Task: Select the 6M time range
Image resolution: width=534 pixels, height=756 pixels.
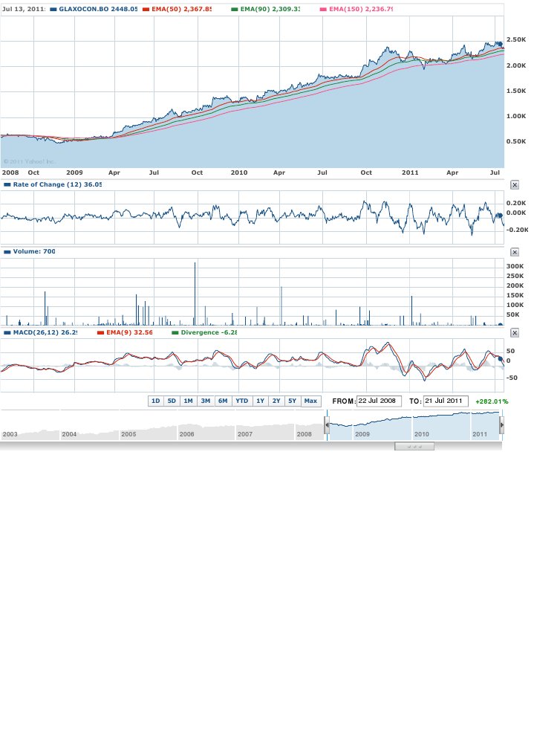Action: pos(223,401)
